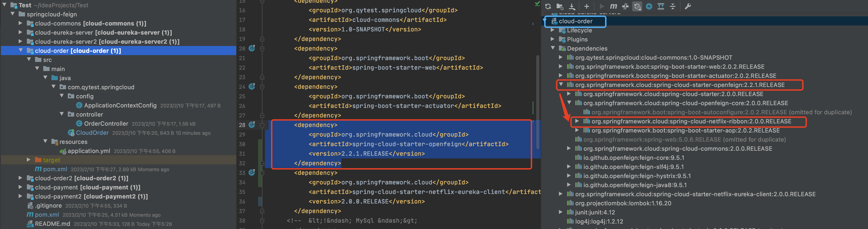Expand the target folder

pos(29,160)
